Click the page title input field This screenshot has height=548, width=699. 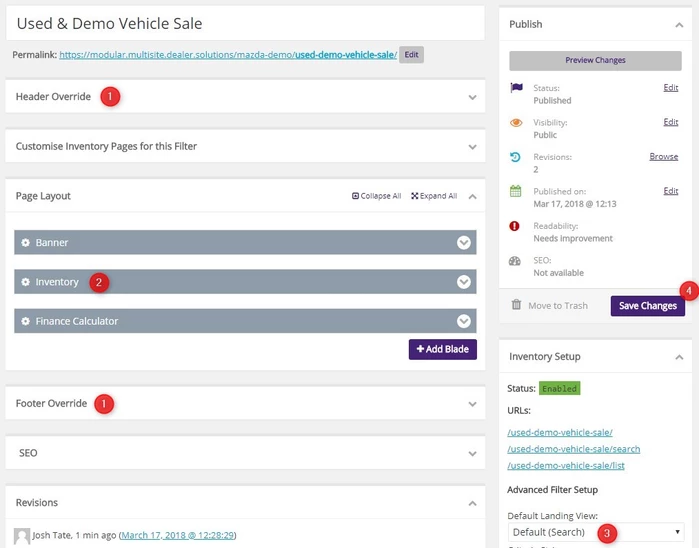point(245,24)
